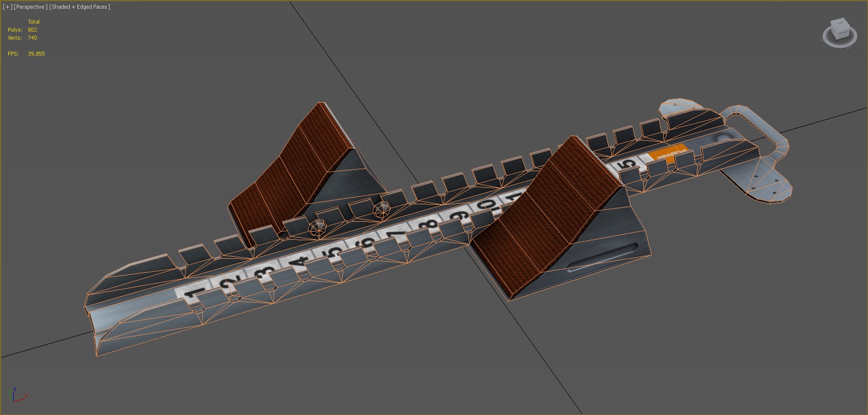Click the ViewCube in the viewport corner

840,28
